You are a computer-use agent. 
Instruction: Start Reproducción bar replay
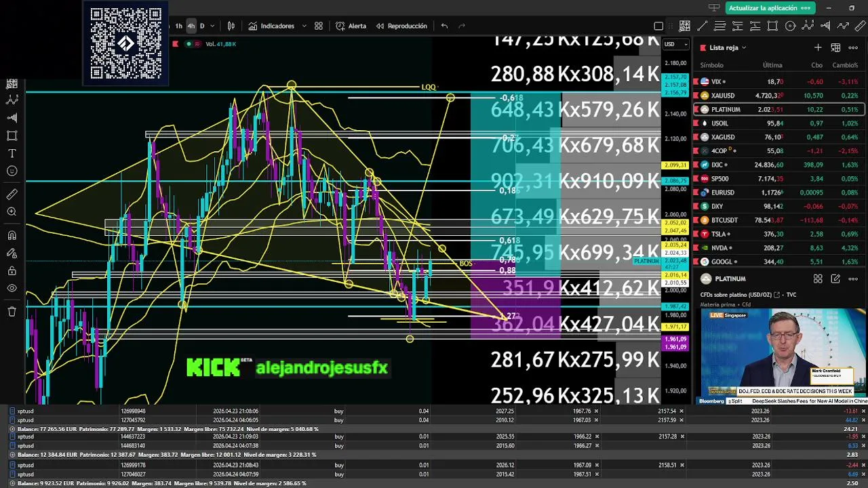401,26
